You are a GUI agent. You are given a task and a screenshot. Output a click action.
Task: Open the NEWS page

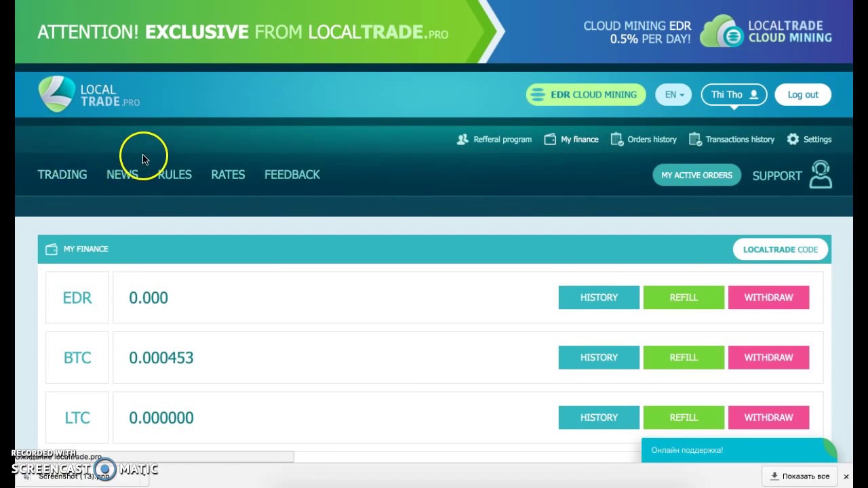[122, 175]
